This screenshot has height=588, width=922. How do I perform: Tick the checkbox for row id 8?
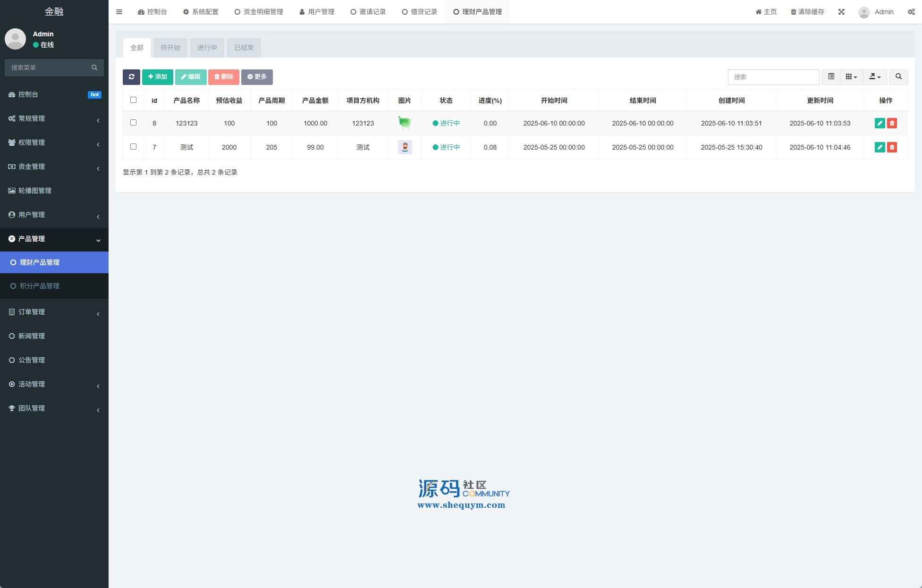point(133,123)
